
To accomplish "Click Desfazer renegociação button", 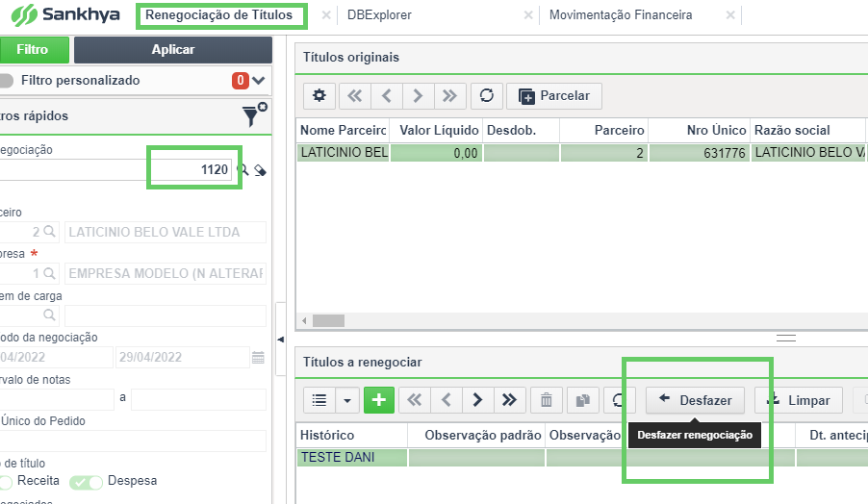I will (696, 400).
